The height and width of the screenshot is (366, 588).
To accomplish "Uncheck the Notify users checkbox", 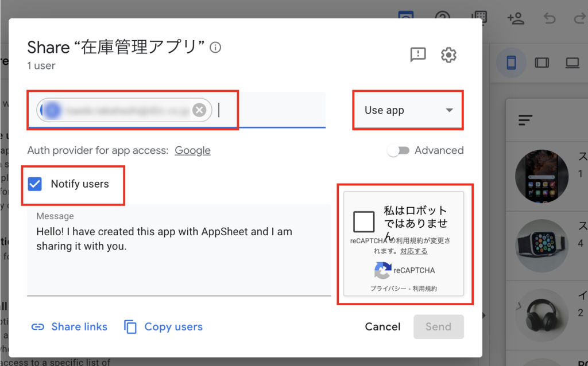I will coord(35,184).
